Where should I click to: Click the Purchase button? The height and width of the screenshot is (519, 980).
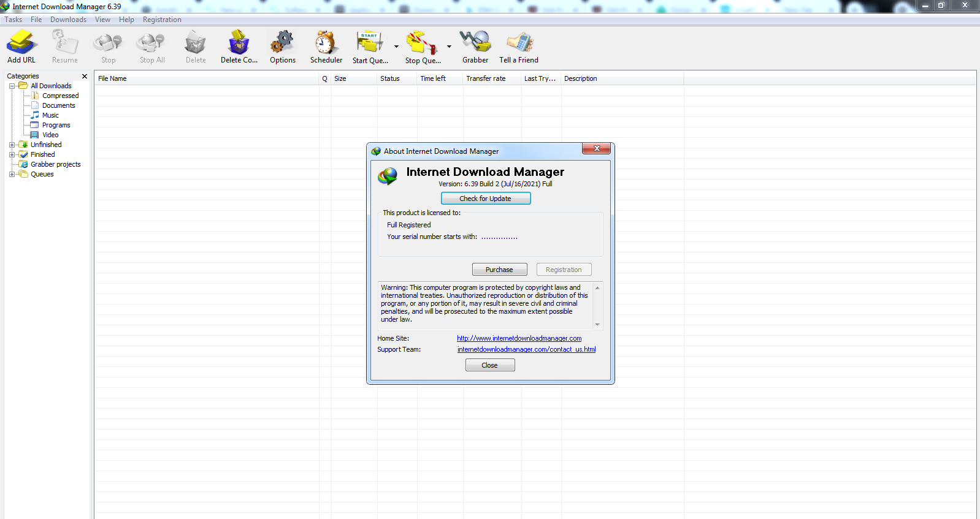click(499, 270)
